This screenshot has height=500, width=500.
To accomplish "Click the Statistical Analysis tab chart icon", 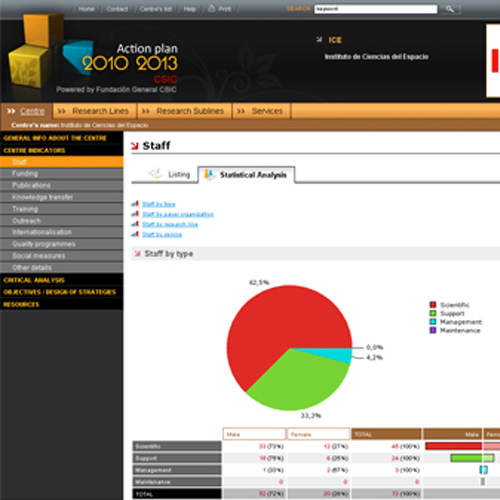I will point(209,174).
